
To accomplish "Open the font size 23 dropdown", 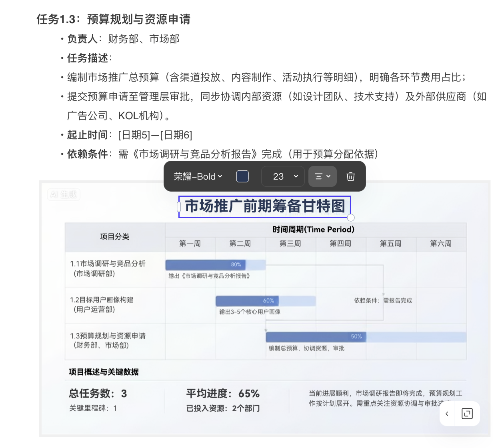I will pyautogui.click(x=283, y=176).
